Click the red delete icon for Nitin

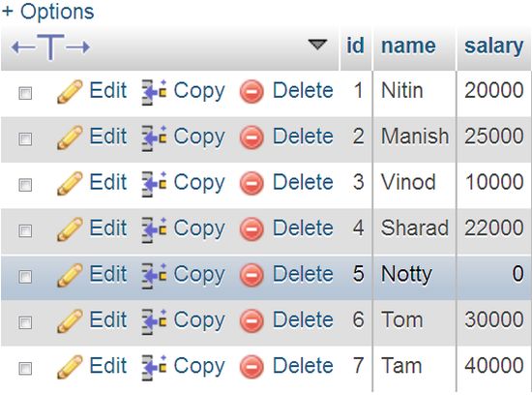point(251,92)
